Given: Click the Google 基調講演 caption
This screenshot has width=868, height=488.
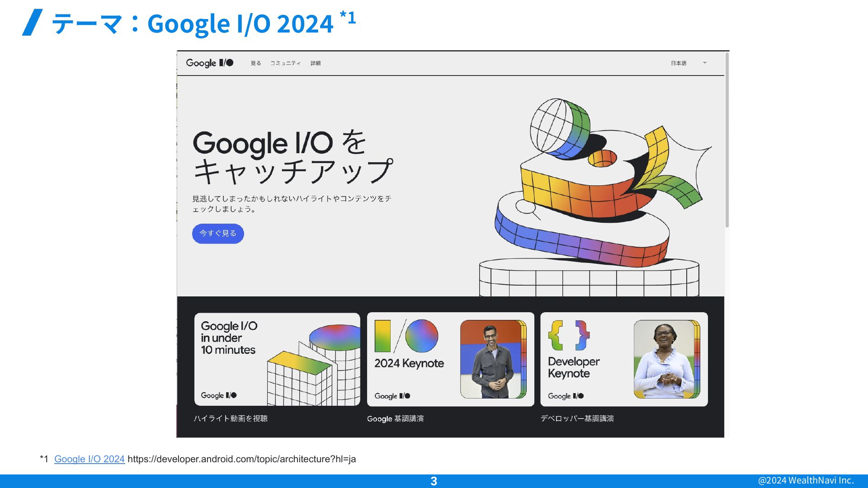Looking at the screenshot, I should (x=396, y=419).
